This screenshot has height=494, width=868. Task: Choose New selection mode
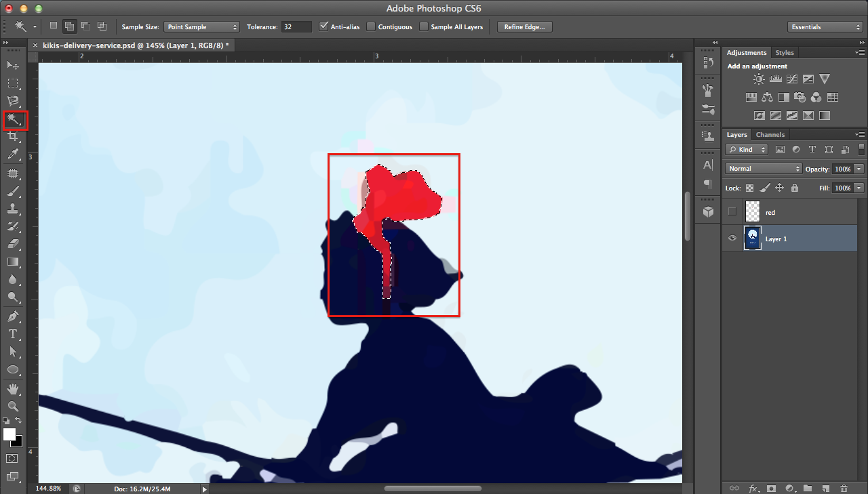tap(54, 26)
